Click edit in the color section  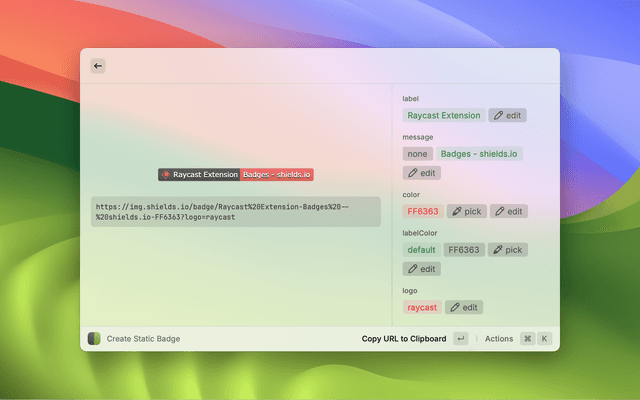click(508, 212)
